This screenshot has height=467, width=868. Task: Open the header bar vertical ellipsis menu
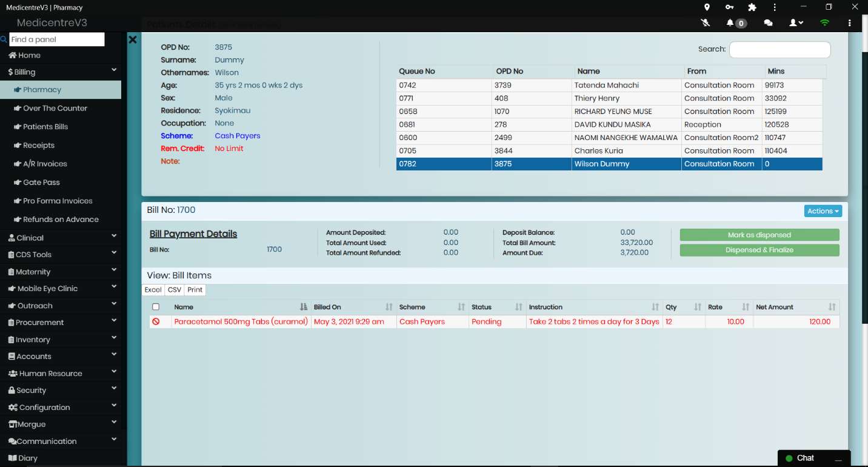(850, 23)
